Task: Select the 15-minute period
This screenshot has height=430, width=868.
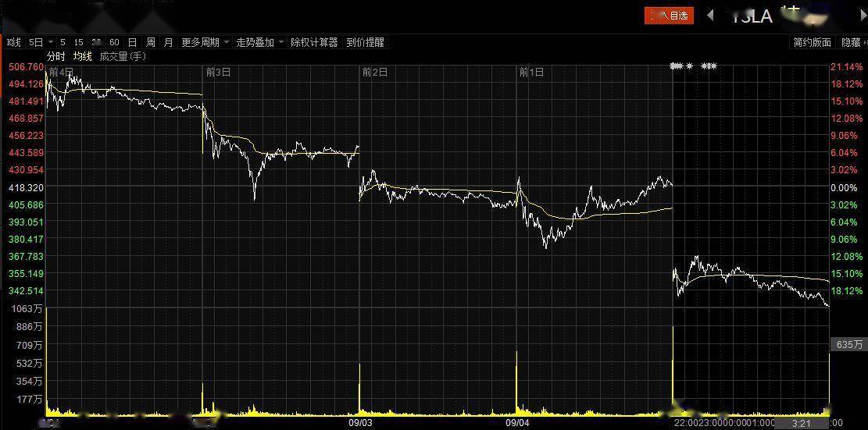Action: pos(79,42)
